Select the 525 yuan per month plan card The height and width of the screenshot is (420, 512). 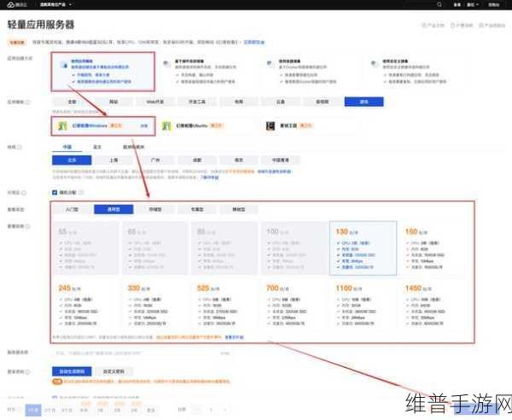pos(224,305)
